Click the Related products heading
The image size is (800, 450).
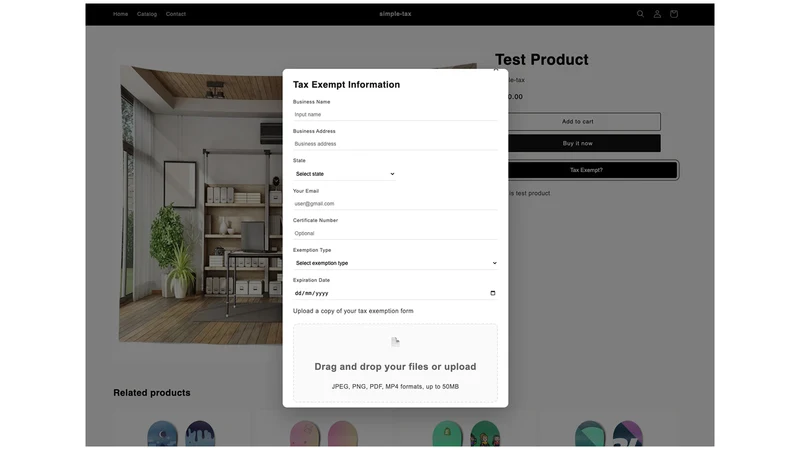tap(152, 393)
